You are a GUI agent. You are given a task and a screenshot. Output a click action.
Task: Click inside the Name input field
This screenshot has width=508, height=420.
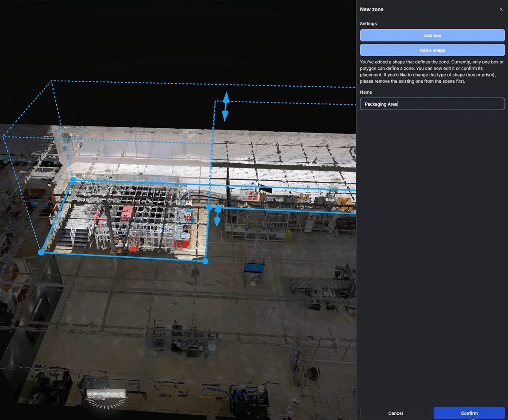[432, 103]
